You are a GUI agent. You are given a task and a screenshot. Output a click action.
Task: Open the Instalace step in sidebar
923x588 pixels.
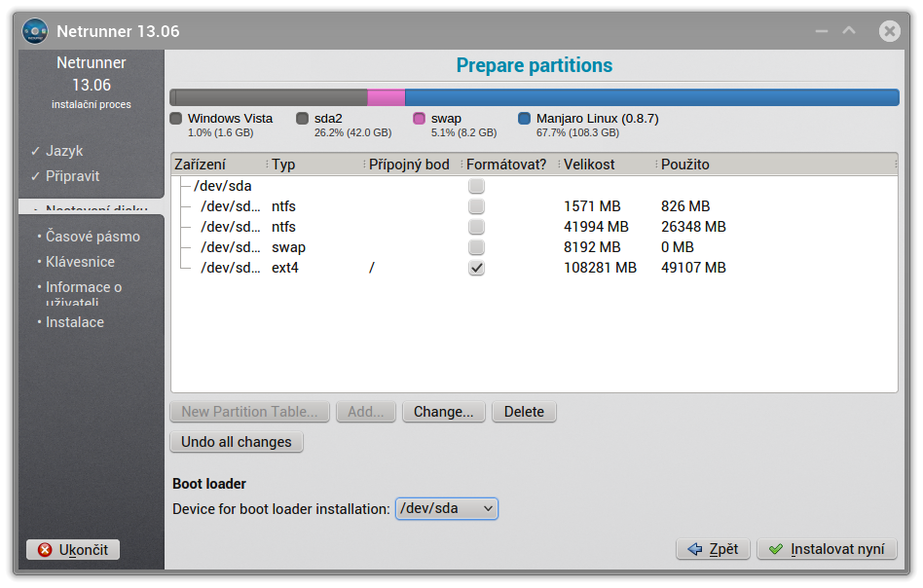pyautogui.click(x=75, y=322)
